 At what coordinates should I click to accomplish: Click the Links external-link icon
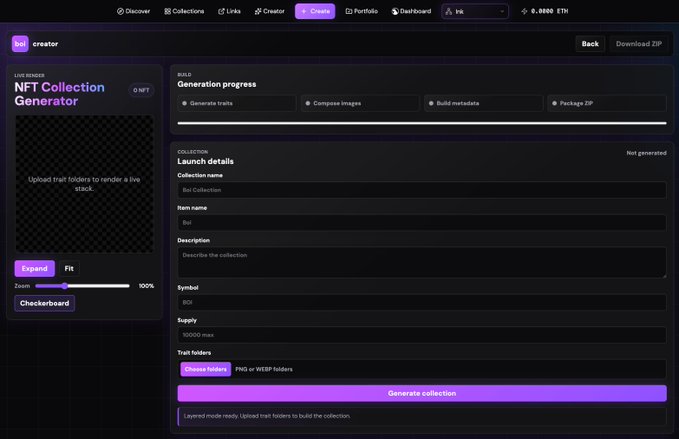[x=221, y=11]
